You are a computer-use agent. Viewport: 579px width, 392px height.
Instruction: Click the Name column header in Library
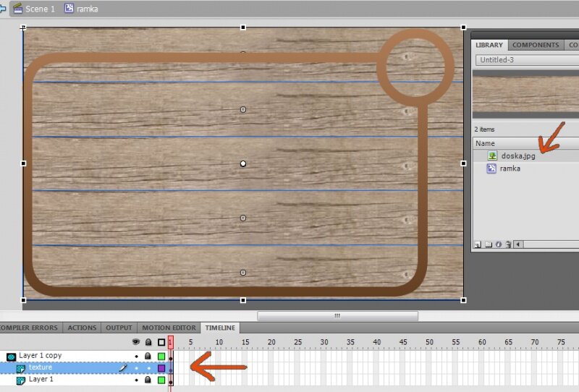click(x=486, y=143)
